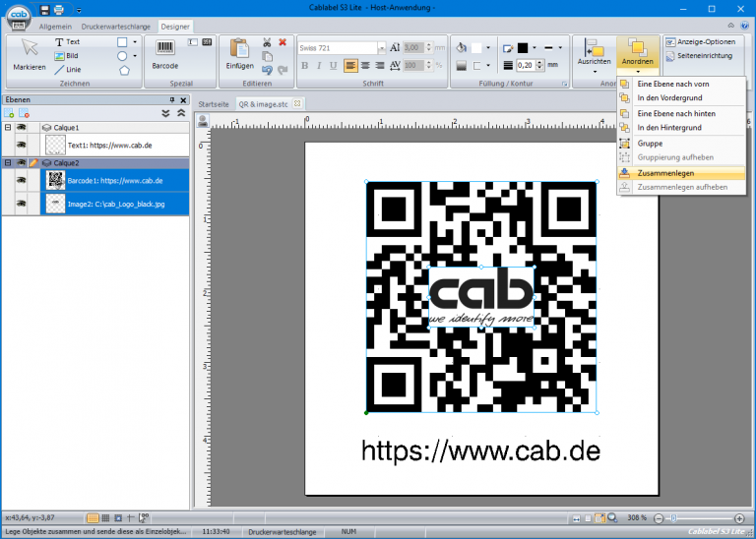The image size is (756, 539).
Task: Open the Startseite document tab
Action: click(212, 102)
